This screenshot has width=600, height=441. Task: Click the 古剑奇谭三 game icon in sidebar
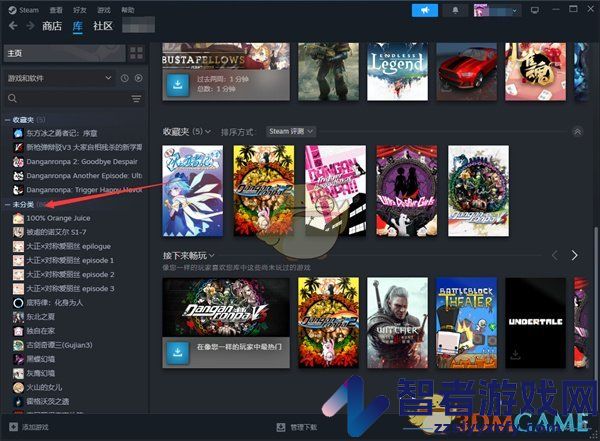click(18, 345)
